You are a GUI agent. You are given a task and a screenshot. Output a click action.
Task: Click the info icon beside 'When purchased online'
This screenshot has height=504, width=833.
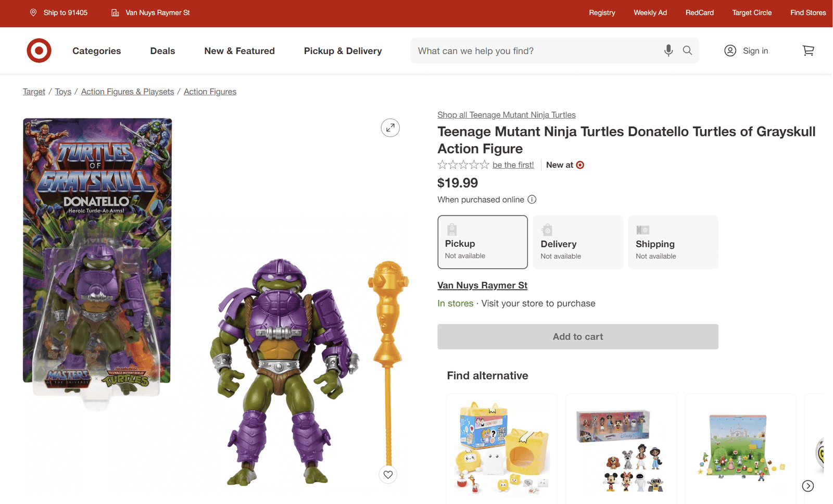(532, 199)
